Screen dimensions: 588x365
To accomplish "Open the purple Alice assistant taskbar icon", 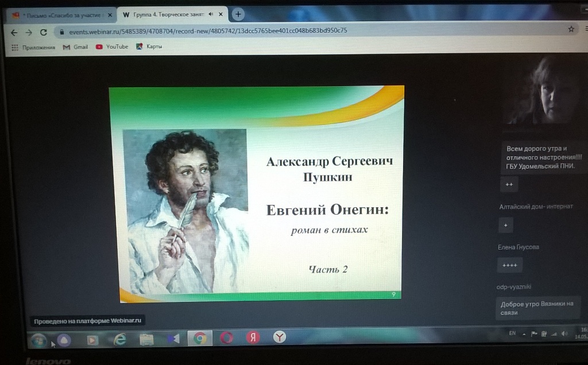I will tap(64, 340).
